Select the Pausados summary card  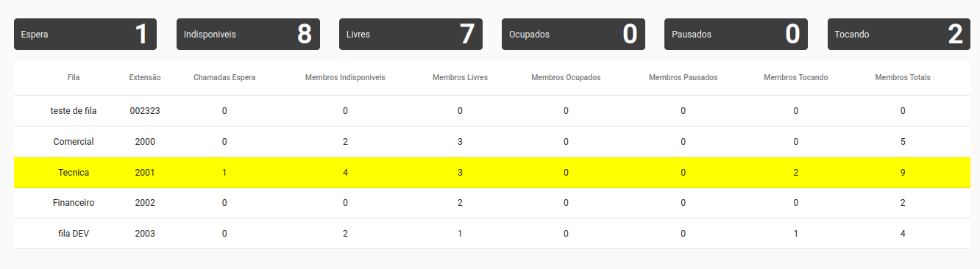click(736, 34)
